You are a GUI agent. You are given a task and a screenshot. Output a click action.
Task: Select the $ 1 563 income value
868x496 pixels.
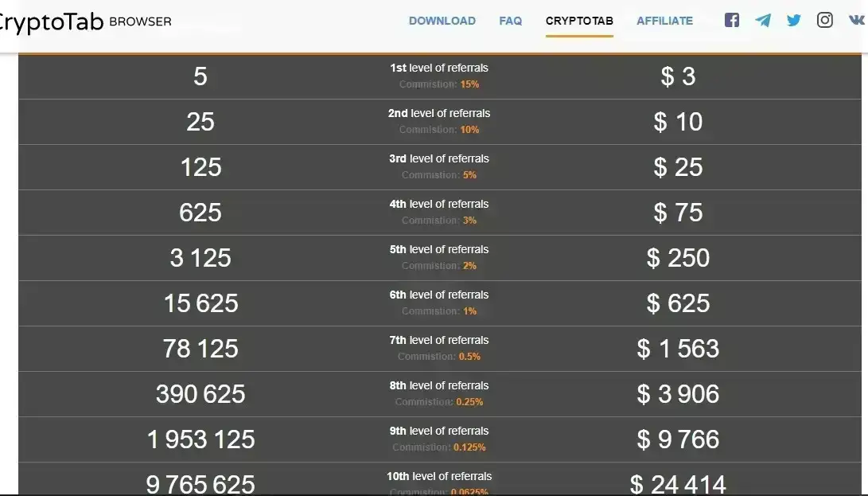(678, 349)
